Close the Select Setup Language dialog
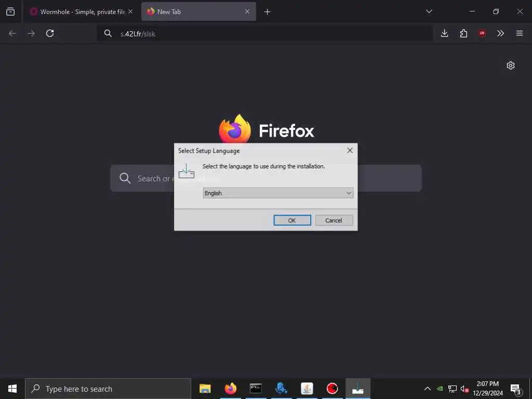This screenshot has width=532, height=399. pos(350,150)
